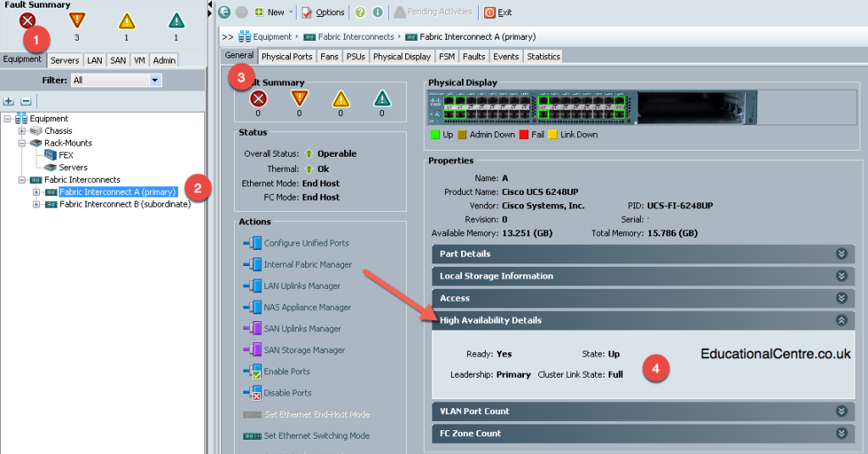Open the help question mark icon

click(x=360, y=12)
